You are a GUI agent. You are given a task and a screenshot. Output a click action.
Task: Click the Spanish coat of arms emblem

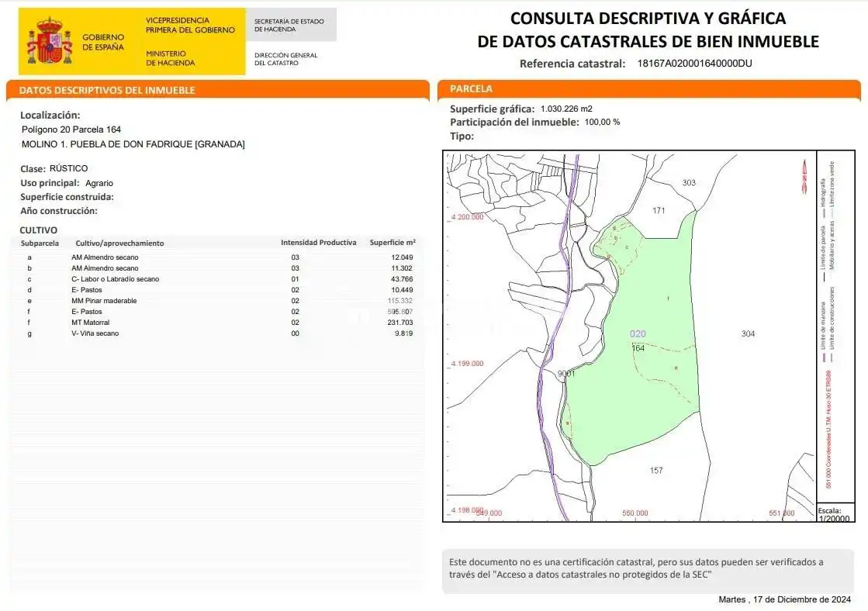tap(50, 42)
